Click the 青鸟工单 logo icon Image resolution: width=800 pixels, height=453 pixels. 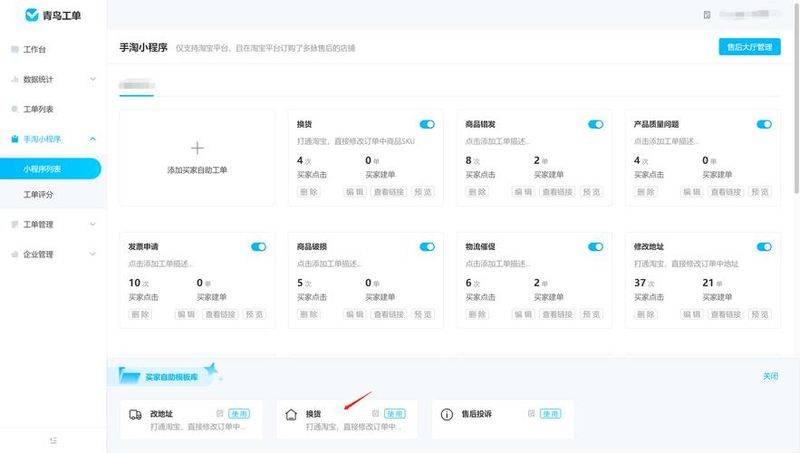point(32,15)
